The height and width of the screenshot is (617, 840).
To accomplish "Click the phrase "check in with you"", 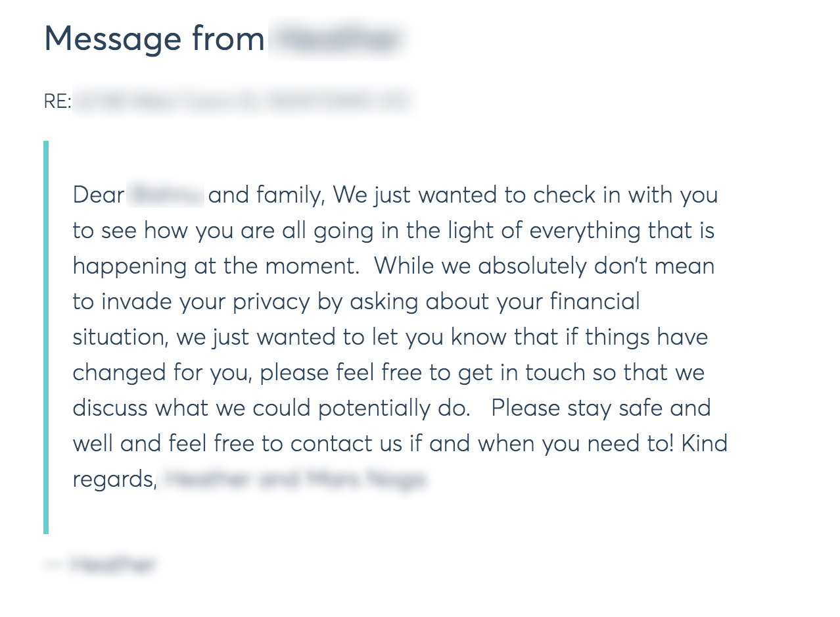I will coord(625,195).
